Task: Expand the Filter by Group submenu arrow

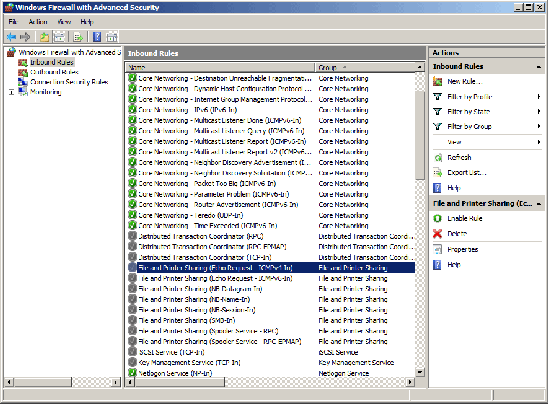Action: 539,126
